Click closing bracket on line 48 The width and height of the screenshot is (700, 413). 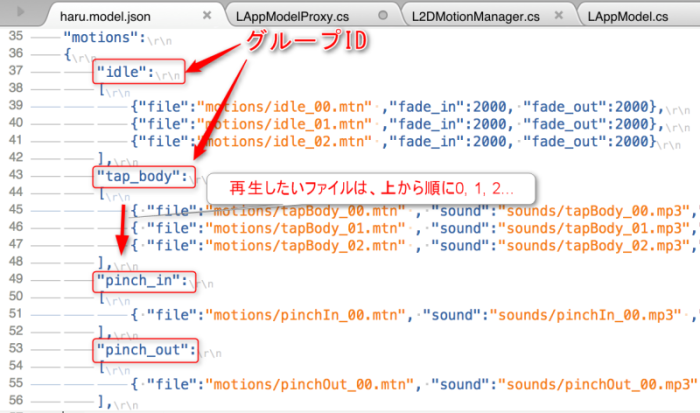click(x=101, y=262)
